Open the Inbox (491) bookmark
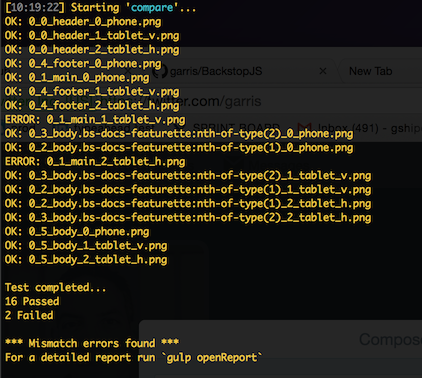The image size is (422, 378). pyautogui.click(x=369, y=128)
